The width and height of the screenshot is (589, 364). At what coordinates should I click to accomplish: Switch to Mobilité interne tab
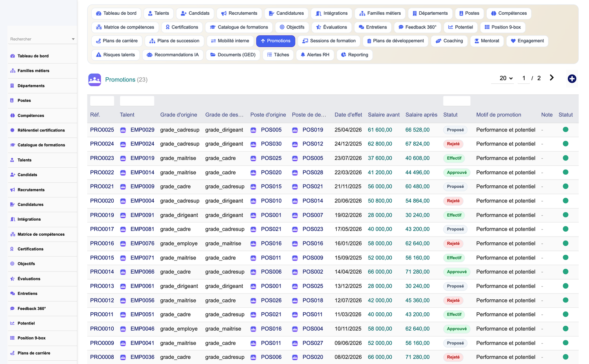pos(230,41)
